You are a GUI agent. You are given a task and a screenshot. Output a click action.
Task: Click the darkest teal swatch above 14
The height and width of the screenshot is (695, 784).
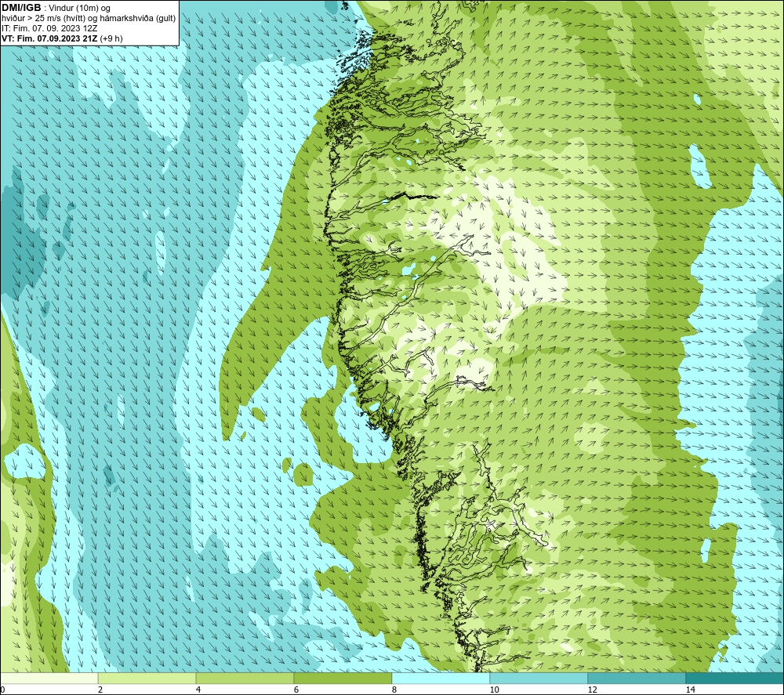pyautogui.click(x=735, y=679)
